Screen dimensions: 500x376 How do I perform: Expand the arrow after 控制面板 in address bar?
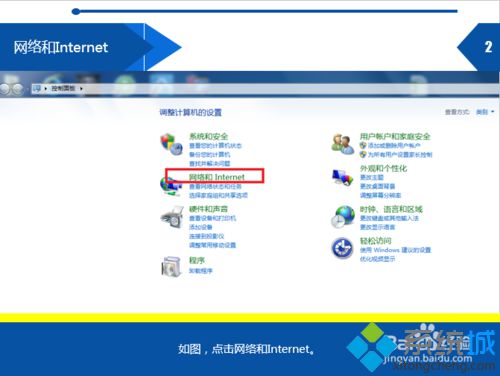pos(81,89)
